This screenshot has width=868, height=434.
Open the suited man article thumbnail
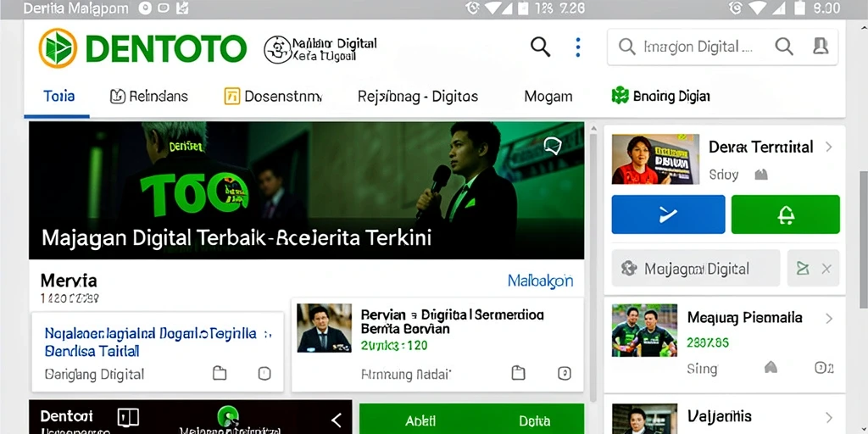coord(324,328)
